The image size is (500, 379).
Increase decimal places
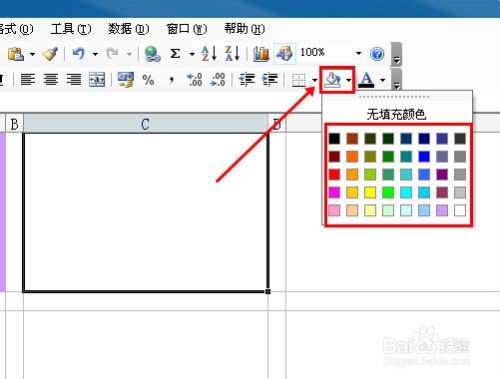click(x=194, y=80)
